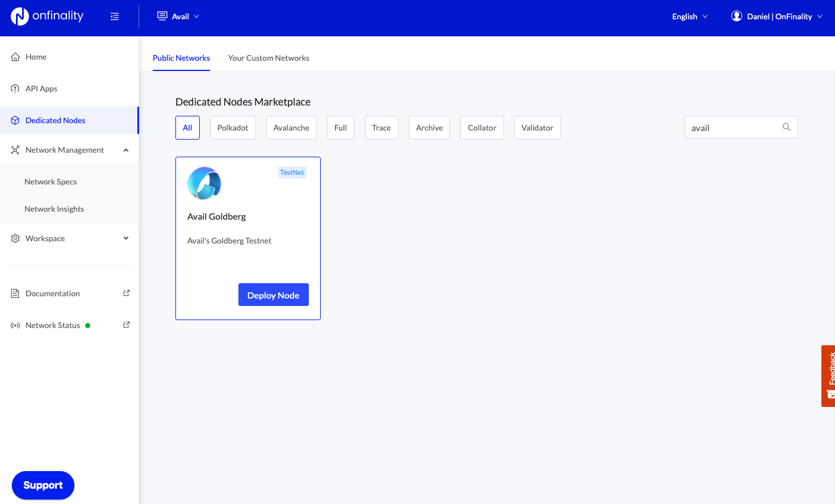
Task: Expand the Workspace section
Action: pyautogui.click(x=126, y=238)
